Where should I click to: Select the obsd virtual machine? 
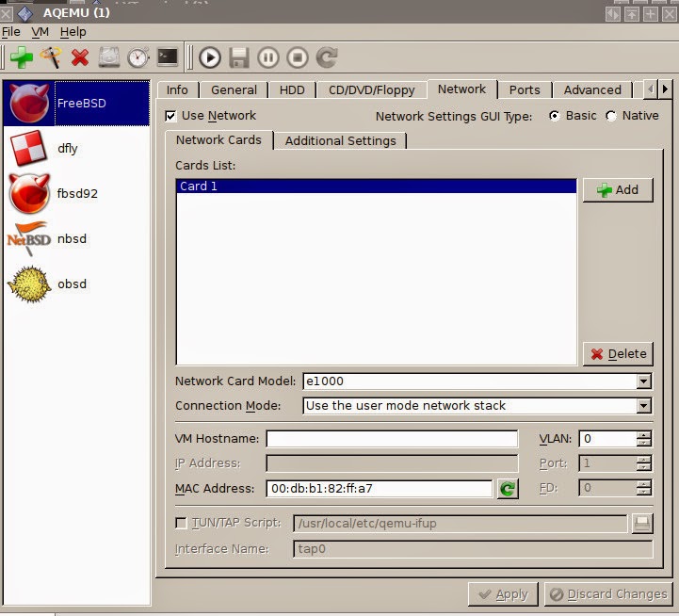76,284
